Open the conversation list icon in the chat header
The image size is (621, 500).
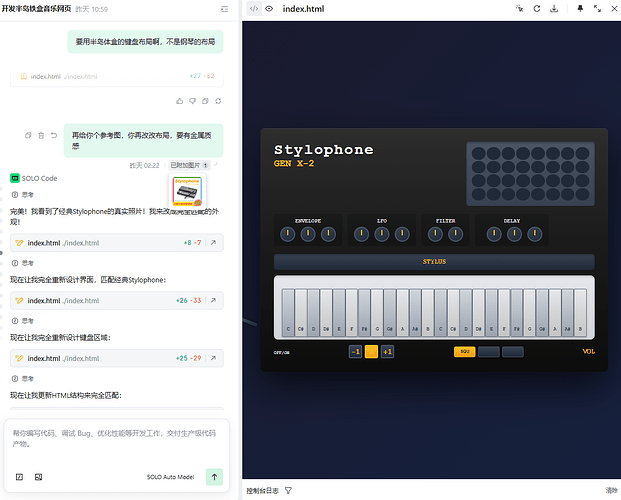(x=224, y=9)
